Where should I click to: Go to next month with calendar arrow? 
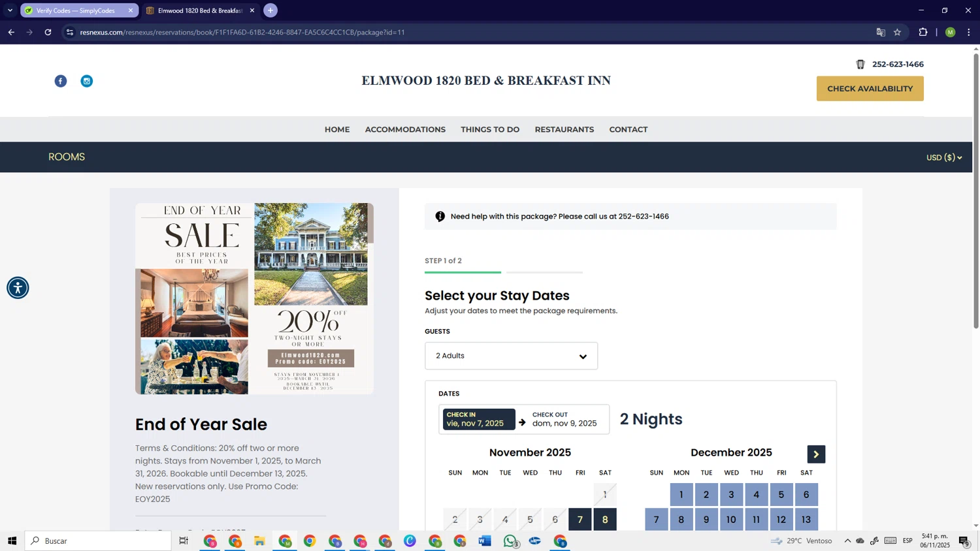[x=816, y=454]
